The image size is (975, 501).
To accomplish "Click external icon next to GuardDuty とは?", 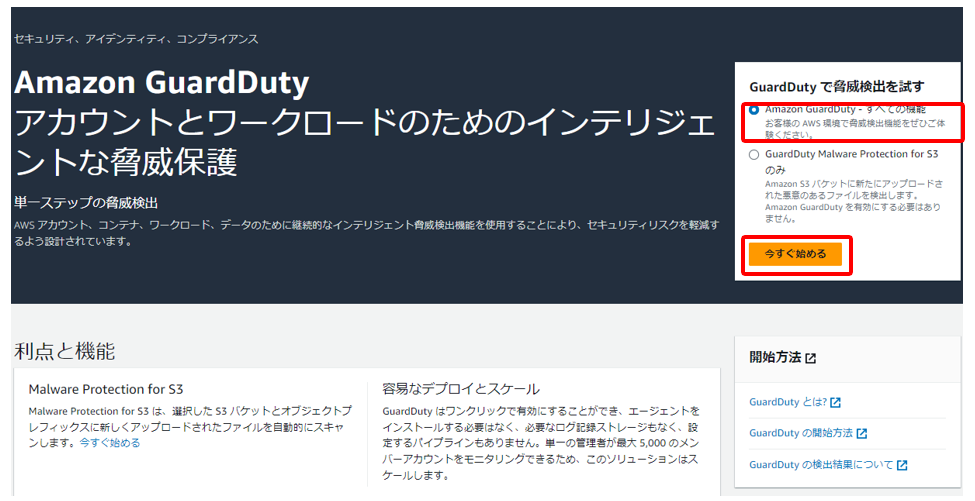I will 835,403.
